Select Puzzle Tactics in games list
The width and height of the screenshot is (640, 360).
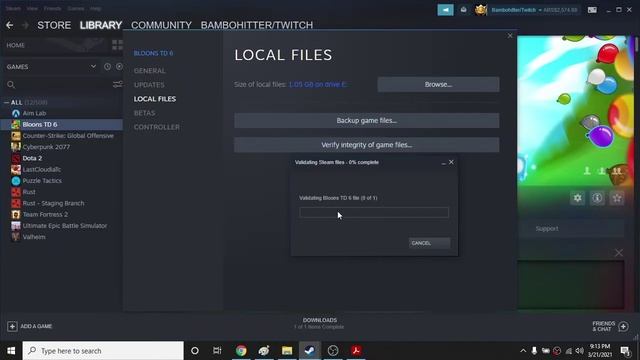[x=42, y=180]
